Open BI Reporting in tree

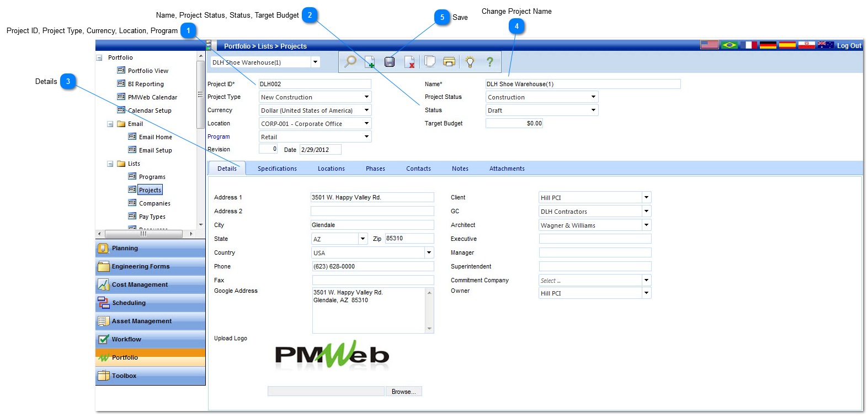[x=146, y=84]
